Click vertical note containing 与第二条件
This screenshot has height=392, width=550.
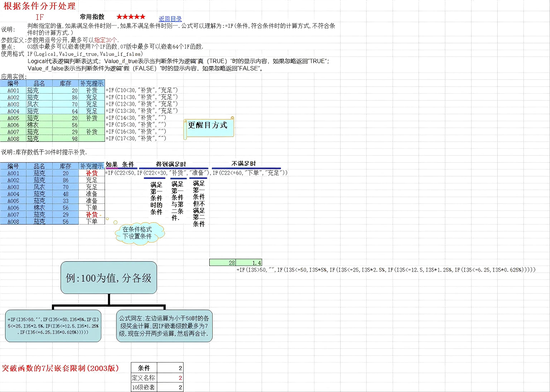click(177, 201)
